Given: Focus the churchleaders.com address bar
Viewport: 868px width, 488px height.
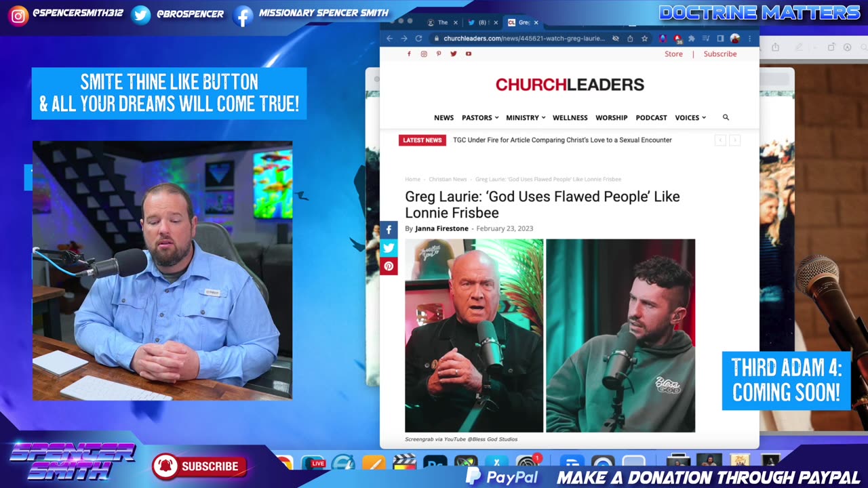Looking at the screenshot, I should pyautogui.click(x=524, y=39).
